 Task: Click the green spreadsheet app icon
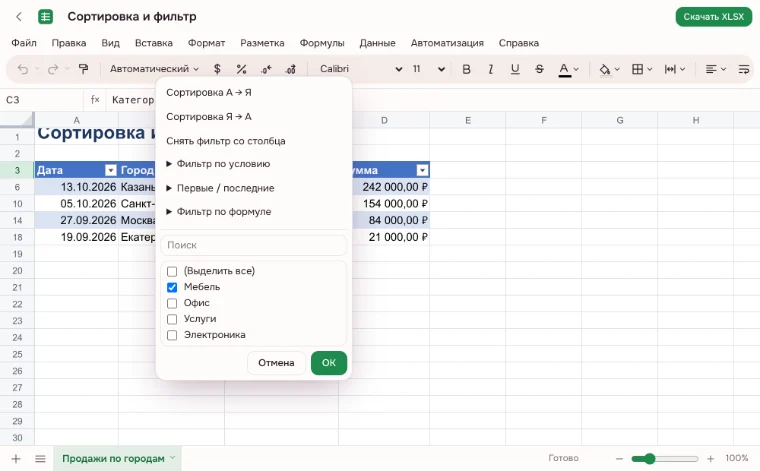click(x=46, y=17)
